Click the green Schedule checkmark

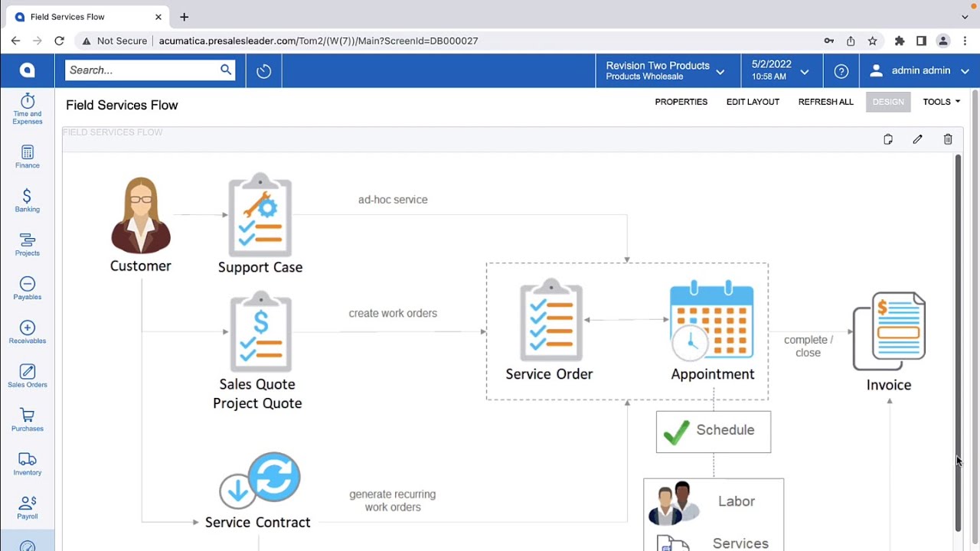coord(676,431)
